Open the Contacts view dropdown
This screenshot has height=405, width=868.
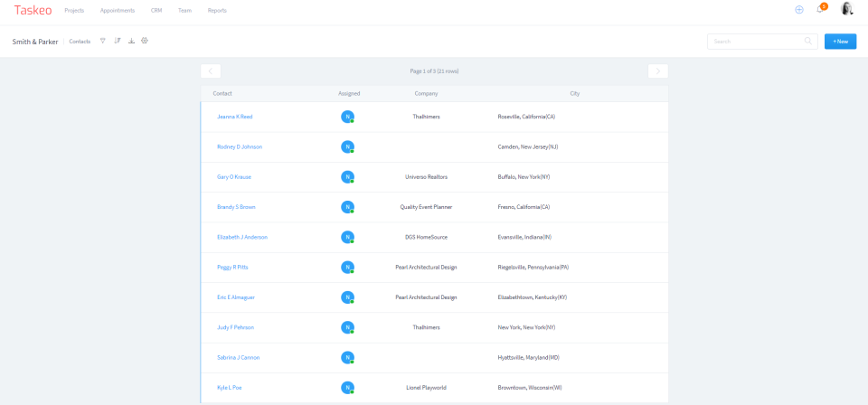(80, 42)
